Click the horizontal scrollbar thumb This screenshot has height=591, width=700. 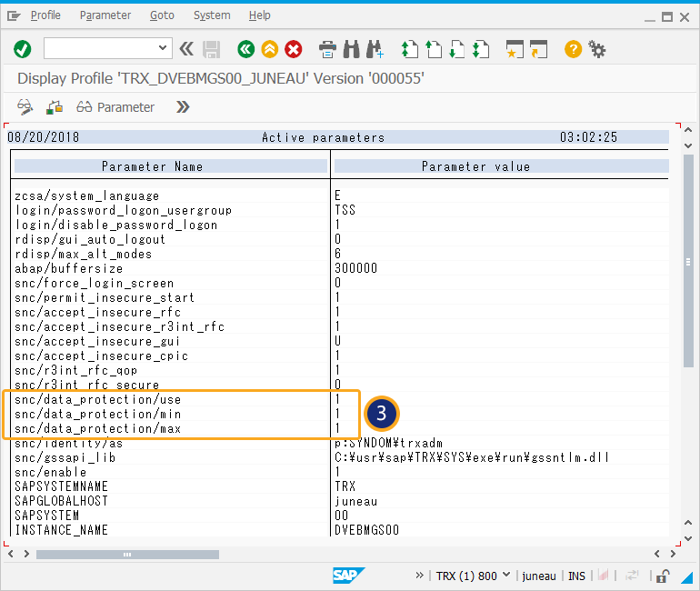click(127, 555)
